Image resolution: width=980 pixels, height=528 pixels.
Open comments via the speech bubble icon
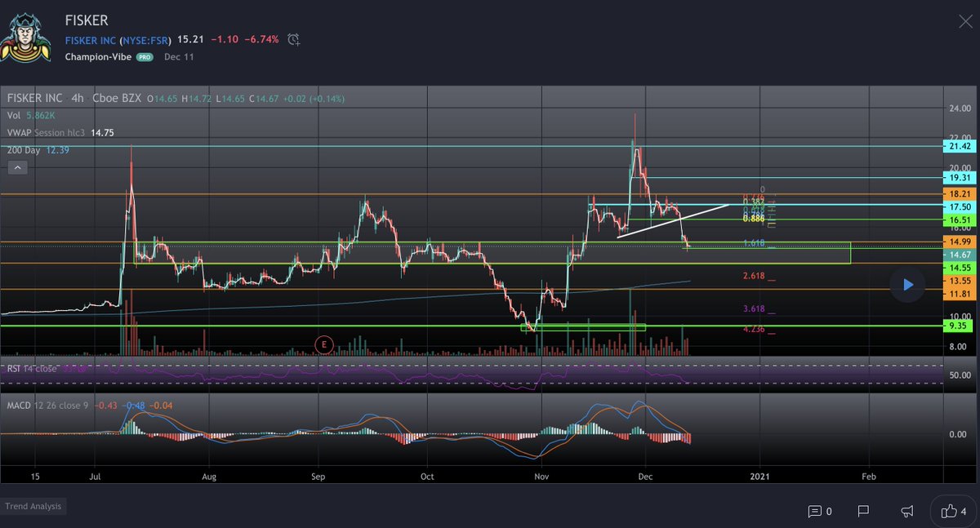tap(815, 511)
